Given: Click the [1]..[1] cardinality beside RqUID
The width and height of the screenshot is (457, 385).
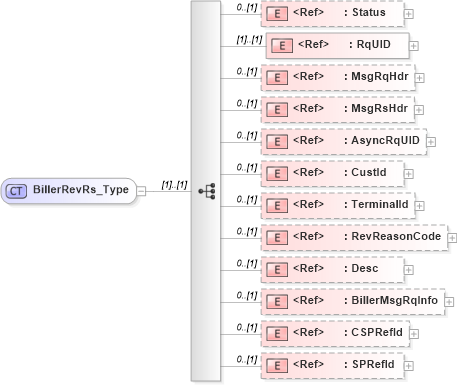Looking at the screenshot, I should 249,40.
